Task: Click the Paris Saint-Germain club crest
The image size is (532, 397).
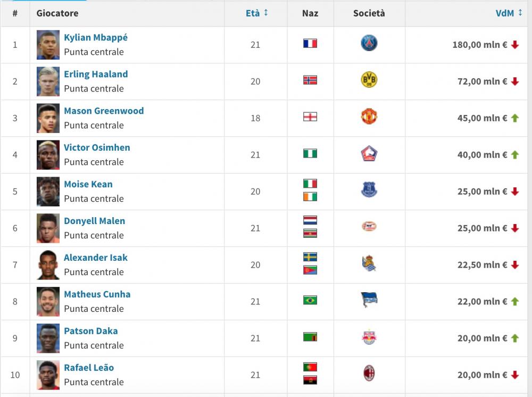Action: pyautogui.click(x=369, y=44)
